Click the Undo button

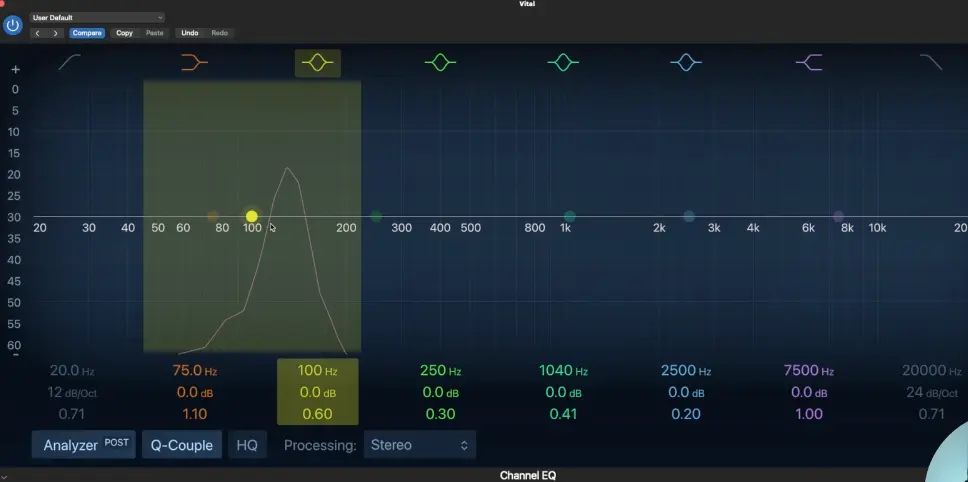[x=190, y=33]
